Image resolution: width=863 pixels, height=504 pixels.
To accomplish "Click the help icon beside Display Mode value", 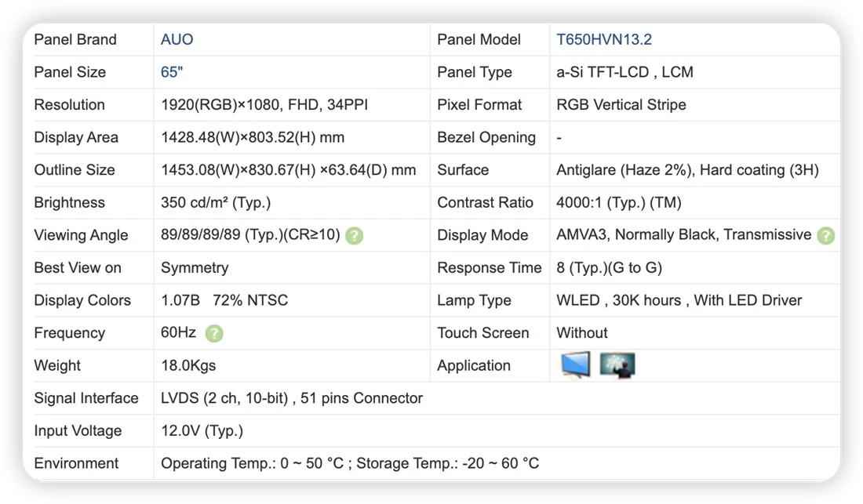I will [825, 236].
